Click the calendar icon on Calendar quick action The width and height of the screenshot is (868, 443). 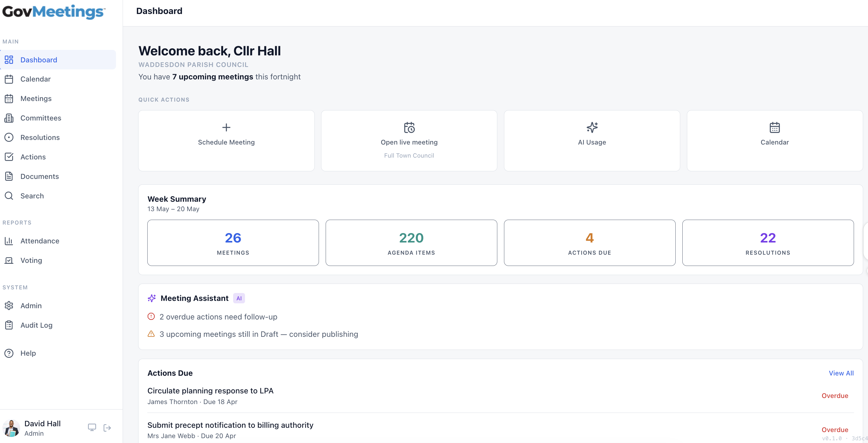click(x=775, y=127)
